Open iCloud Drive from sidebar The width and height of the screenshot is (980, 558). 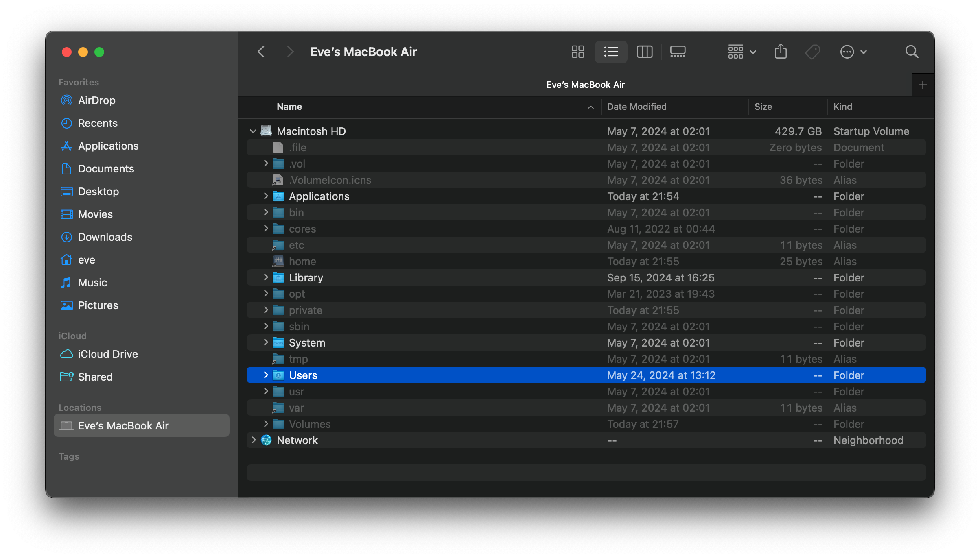pyautogui.click(x=107, y=354)
